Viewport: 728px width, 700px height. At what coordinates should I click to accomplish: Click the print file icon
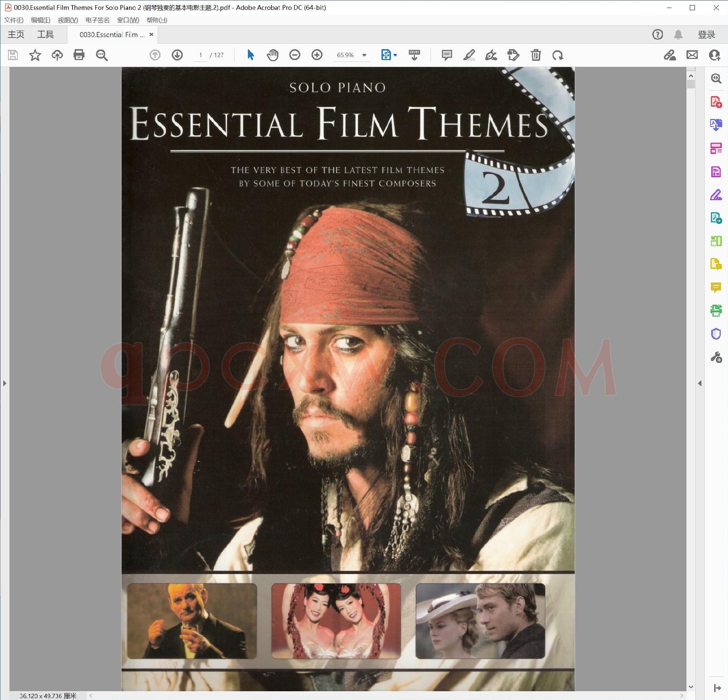[79, 55]
